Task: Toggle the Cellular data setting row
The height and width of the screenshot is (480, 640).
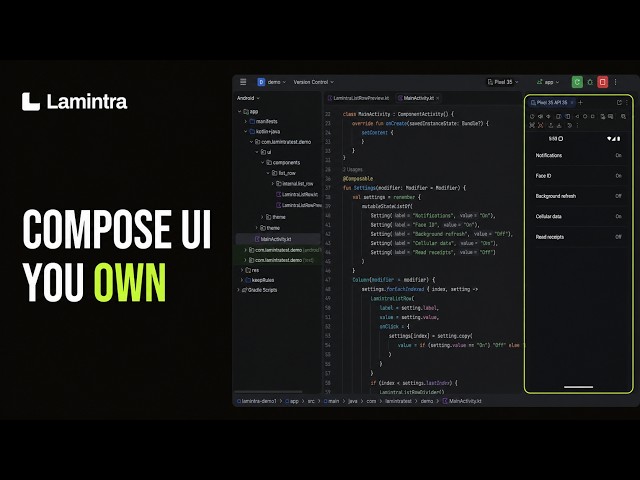Action: (578, 217)
